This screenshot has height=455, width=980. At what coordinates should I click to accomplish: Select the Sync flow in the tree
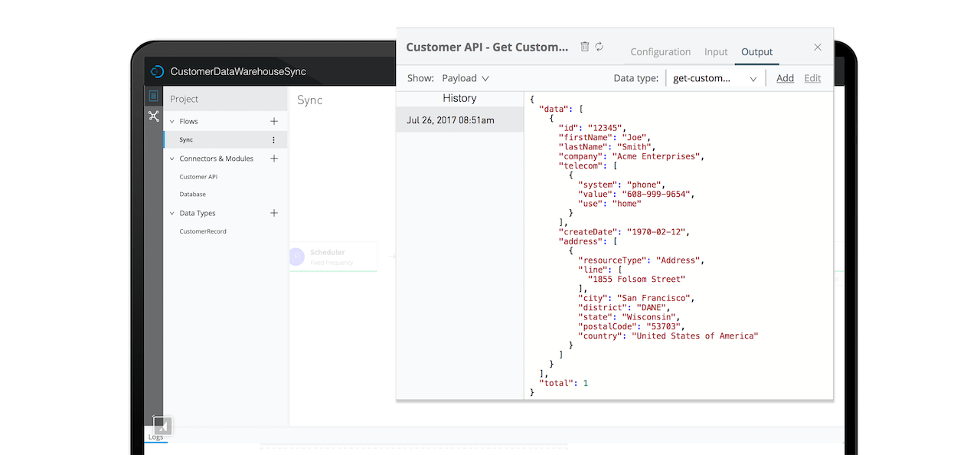(225, 139)
